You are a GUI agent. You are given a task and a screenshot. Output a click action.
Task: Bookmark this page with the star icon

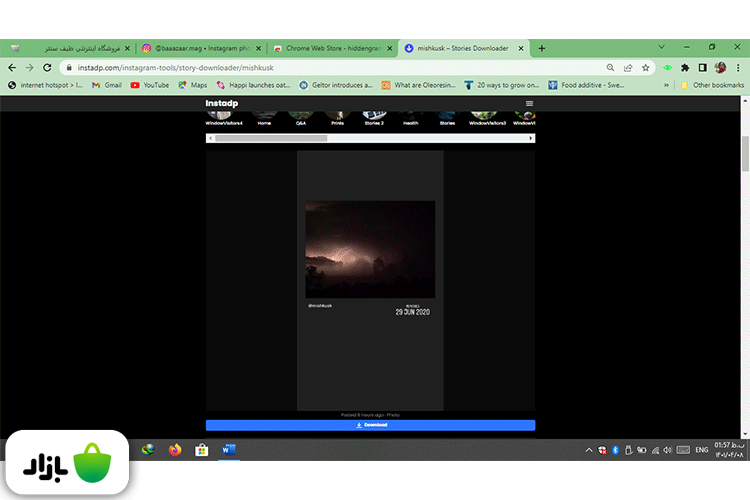click(x=646, y=68)
